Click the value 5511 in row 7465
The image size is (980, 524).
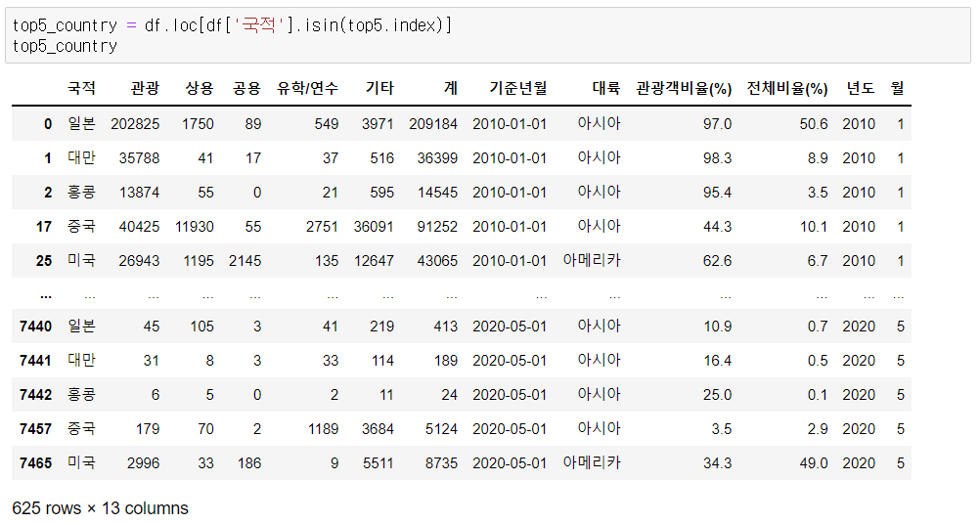(x=379, y=463)
